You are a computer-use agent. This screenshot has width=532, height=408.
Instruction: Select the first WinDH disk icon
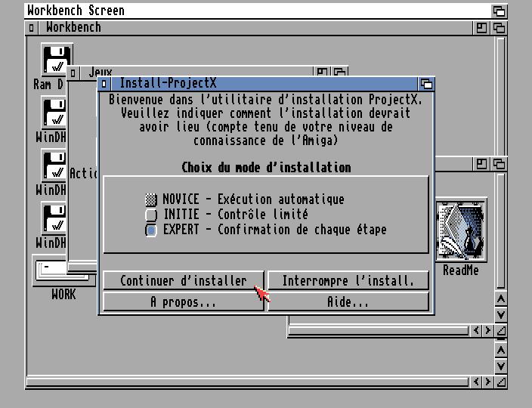tap(54, 113)
